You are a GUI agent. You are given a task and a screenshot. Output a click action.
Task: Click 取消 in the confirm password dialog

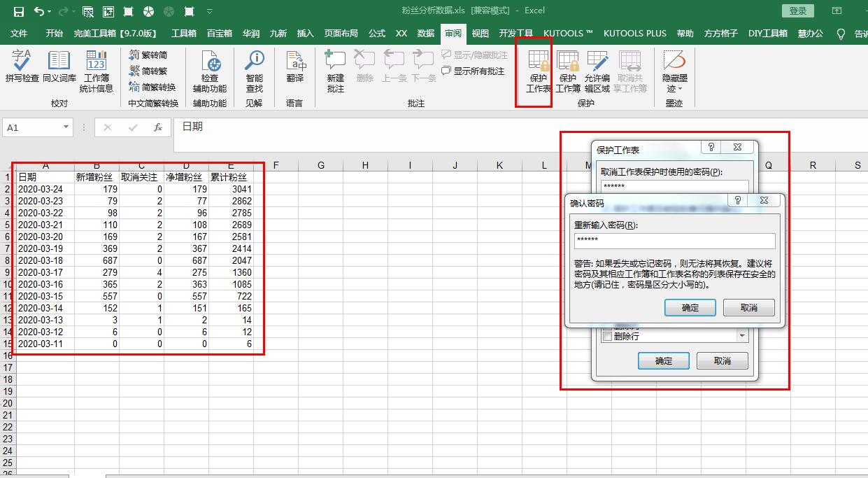(x=748, y=307)
